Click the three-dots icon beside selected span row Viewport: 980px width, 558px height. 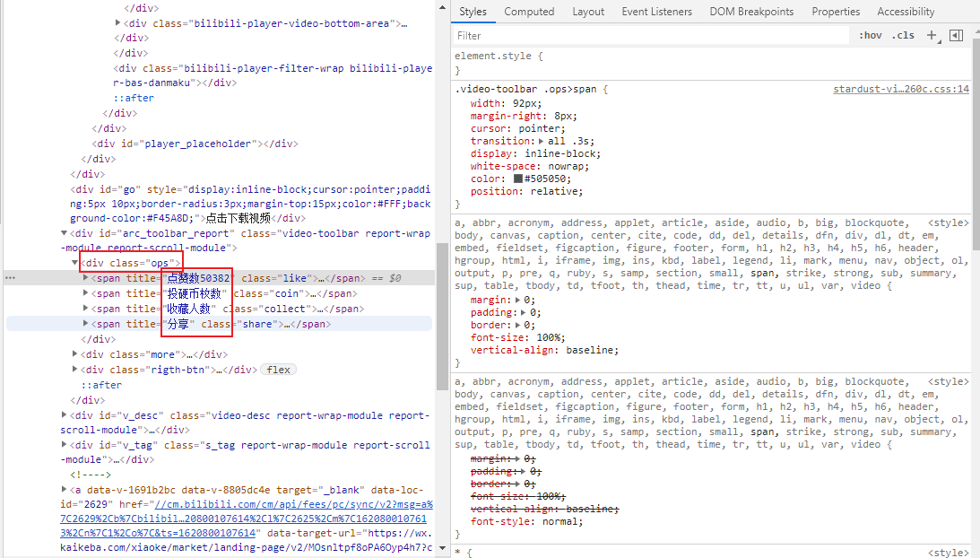[x=10, y=278]
